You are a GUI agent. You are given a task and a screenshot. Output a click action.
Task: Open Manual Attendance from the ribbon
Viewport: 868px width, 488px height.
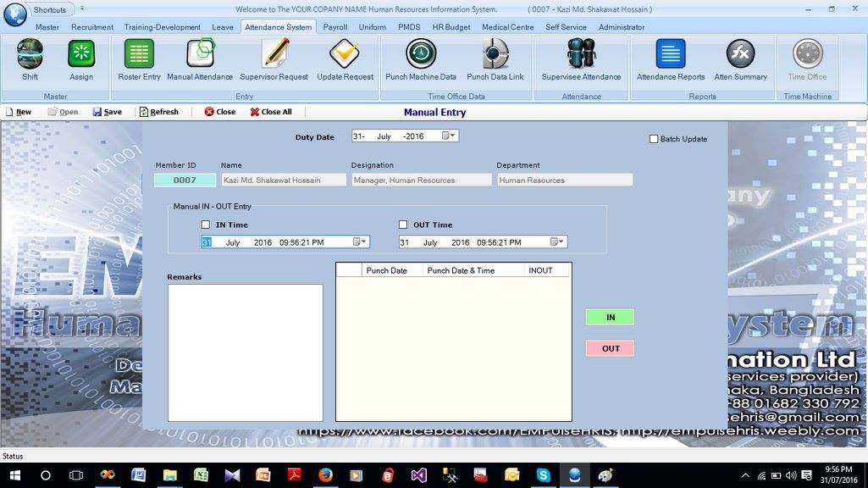(x=200, y=53)
